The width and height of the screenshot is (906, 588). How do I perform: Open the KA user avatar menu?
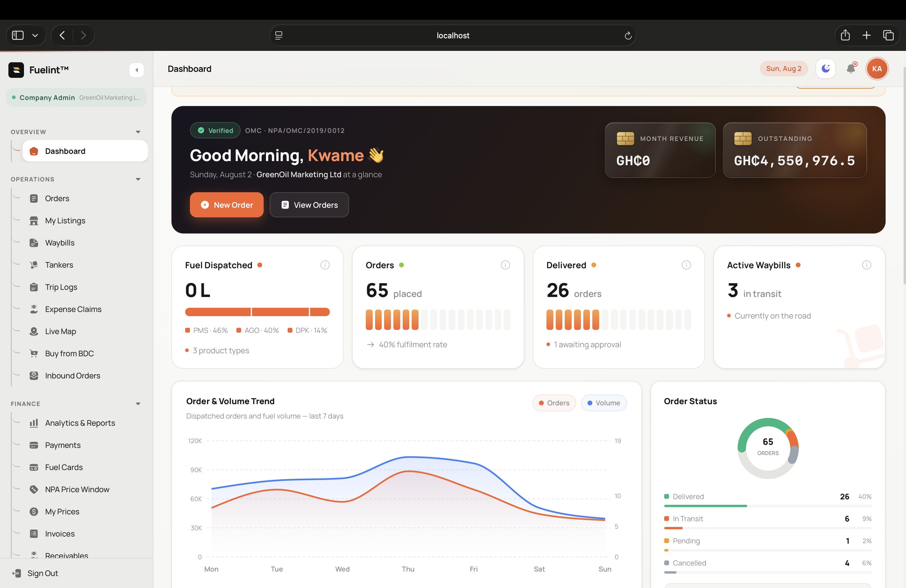[x=877, y=69]
